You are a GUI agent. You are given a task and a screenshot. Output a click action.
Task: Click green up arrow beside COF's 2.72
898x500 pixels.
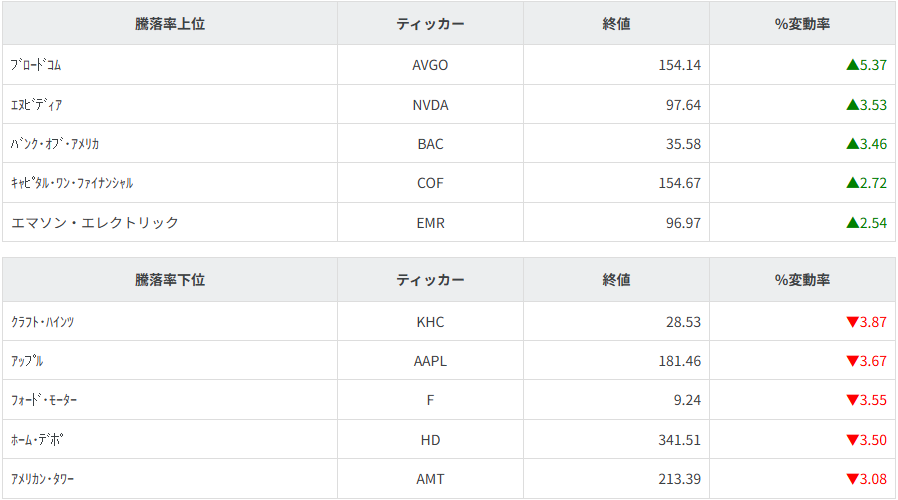click(852, 183)
